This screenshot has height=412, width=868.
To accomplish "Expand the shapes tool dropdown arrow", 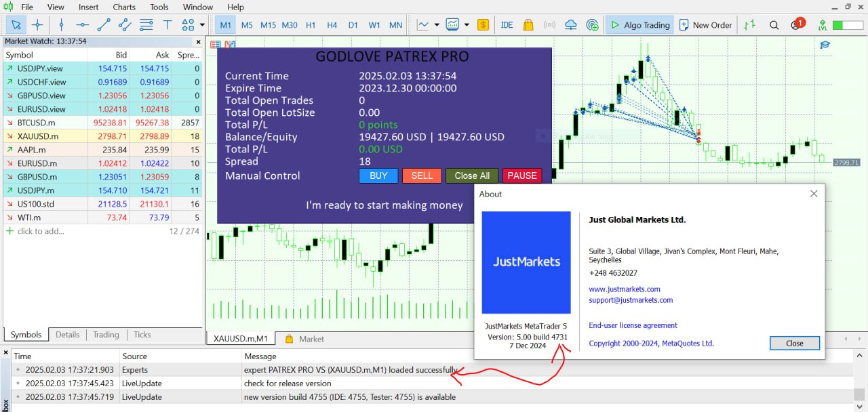I will coord(202,25).
